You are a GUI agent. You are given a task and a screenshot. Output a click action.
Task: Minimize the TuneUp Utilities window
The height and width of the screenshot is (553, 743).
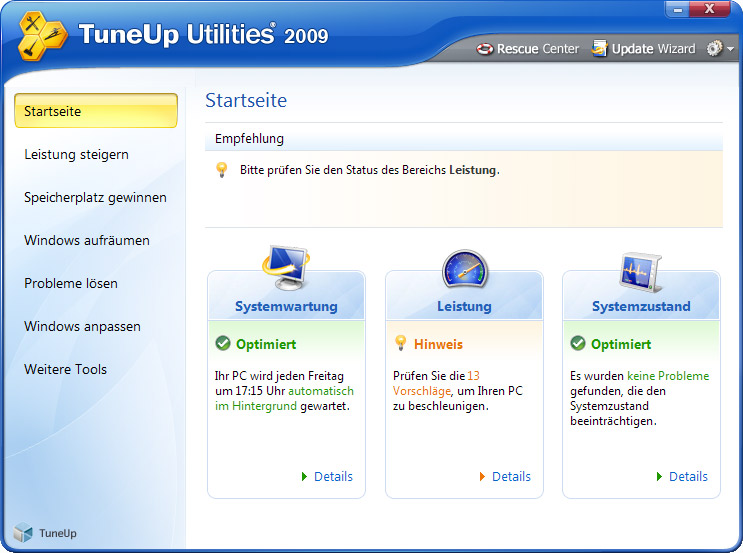678,9
